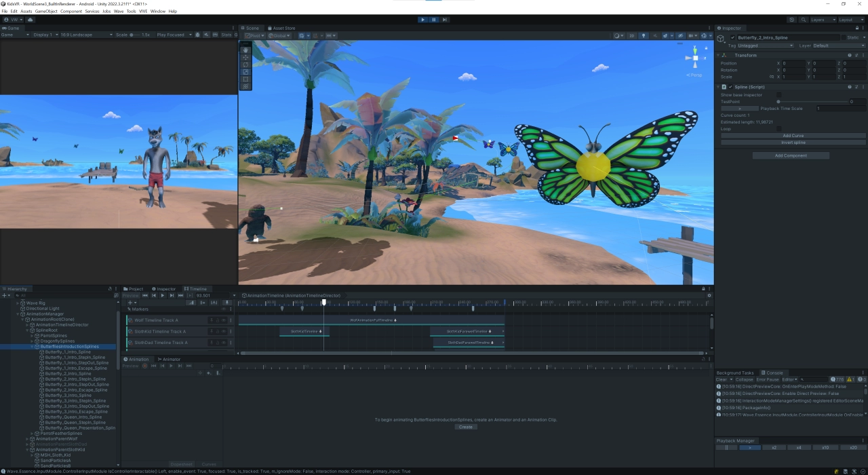Toggle Wolf Timeline Track A mute eye icon

(x=223, y=320)
